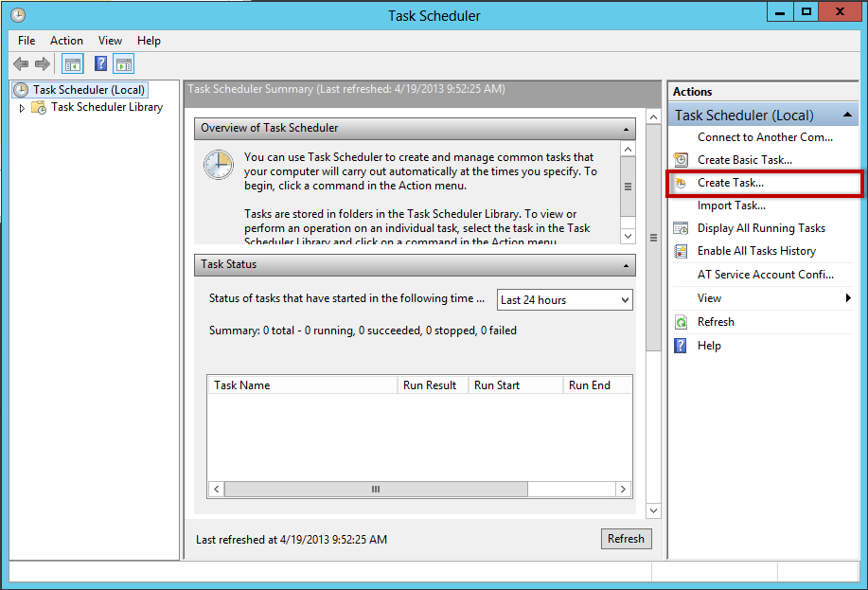
Task: Collapse the Task Status section
Action: (626, 265)
